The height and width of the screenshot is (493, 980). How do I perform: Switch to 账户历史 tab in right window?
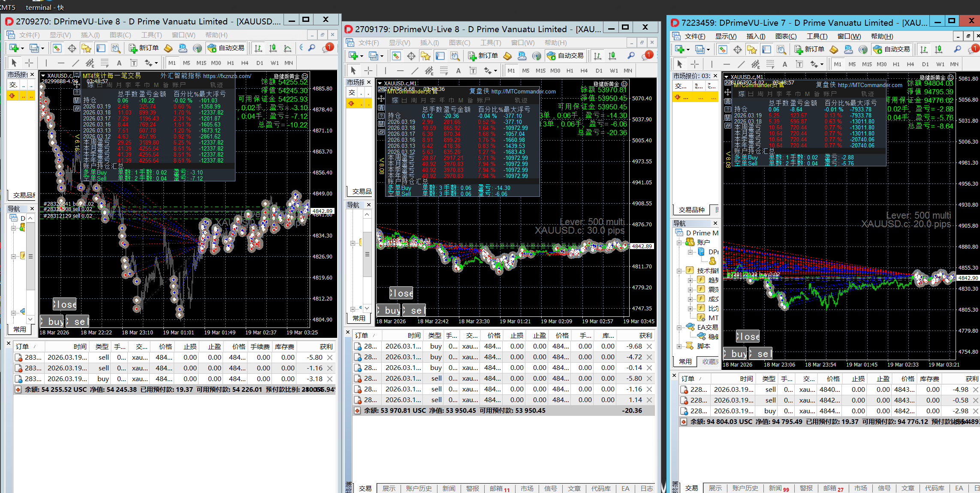pyautogui.click(x=745, y=488)
